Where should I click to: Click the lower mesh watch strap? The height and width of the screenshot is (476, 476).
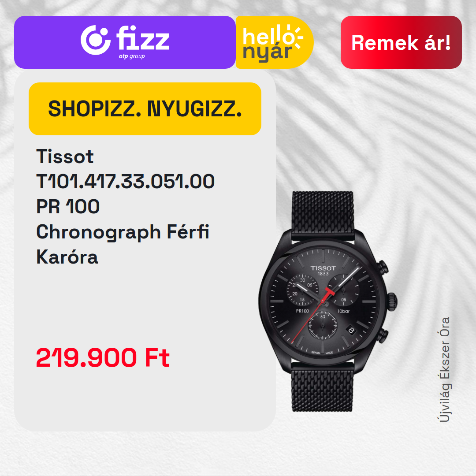[x=322, y=388]
